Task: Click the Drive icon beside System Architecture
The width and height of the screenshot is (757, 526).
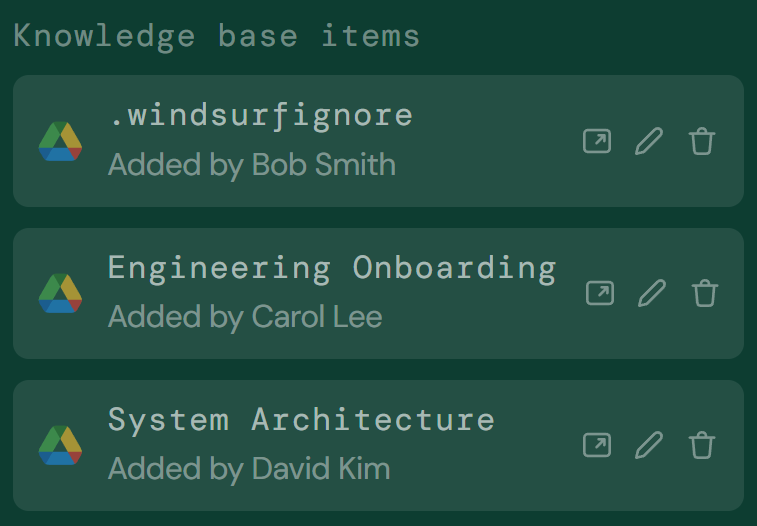Action: (x=60, y=445)
